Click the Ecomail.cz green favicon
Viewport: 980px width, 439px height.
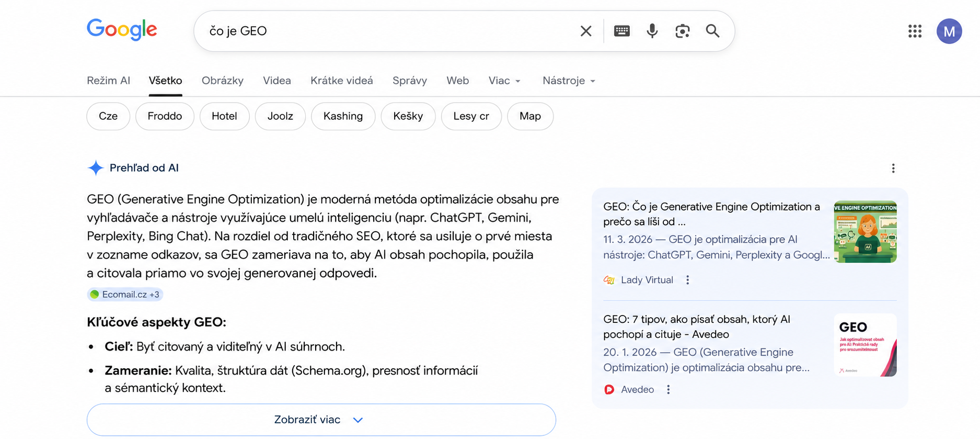tap(95, 295)
